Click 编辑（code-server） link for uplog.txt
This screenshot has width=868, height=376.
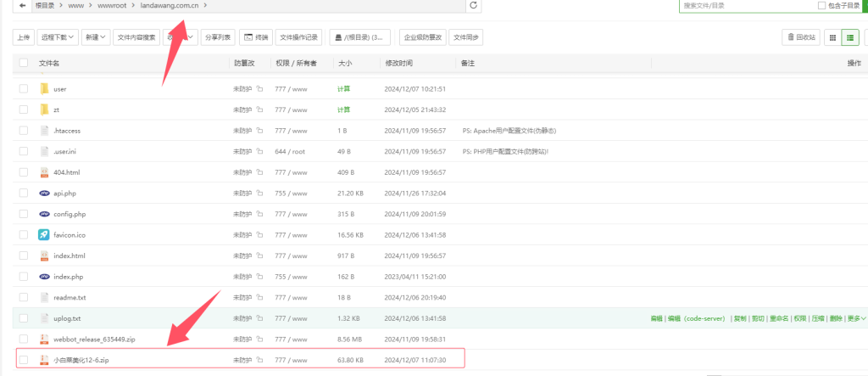coord(696,318)
